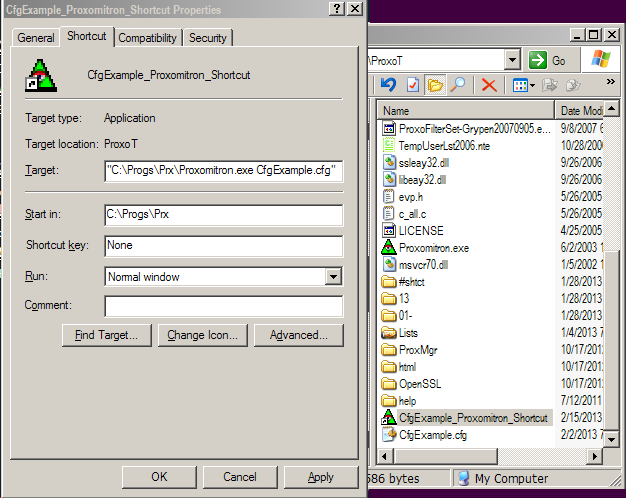The width and height of the screenshot is (626, 498).
Task: Click inside the Comment text field
Action: pyautogui.click(x=223, y=306)
